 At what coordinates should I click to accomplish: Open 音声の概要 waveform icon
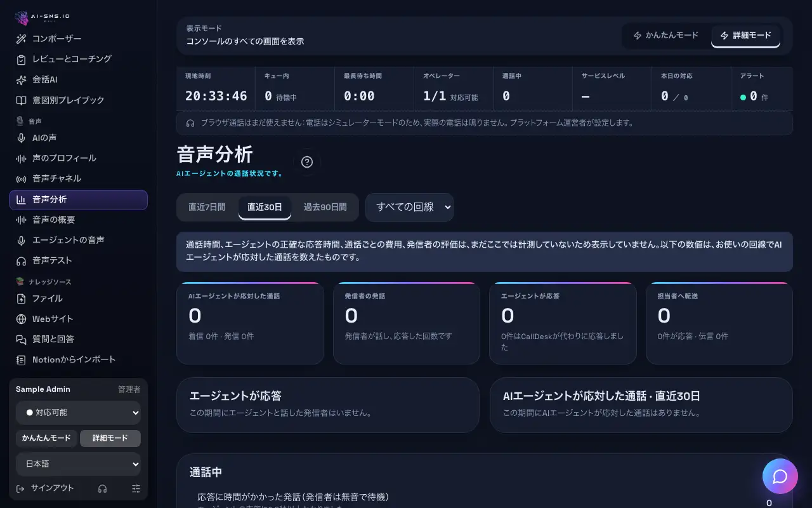21,220
